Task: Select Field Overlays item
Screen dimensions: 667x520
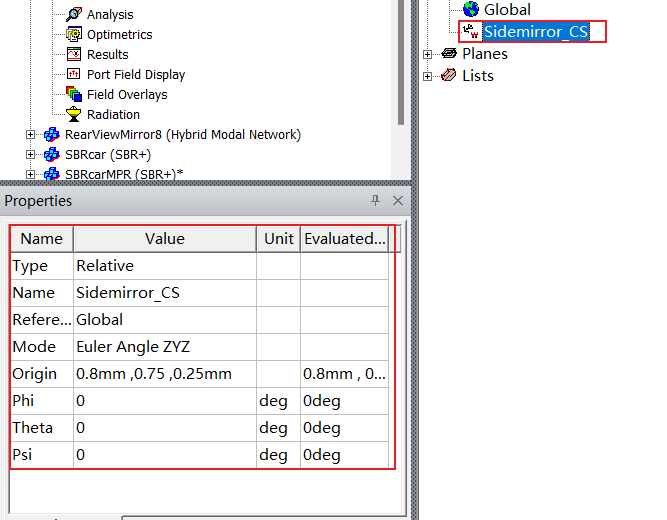Action: coord(127,94)
